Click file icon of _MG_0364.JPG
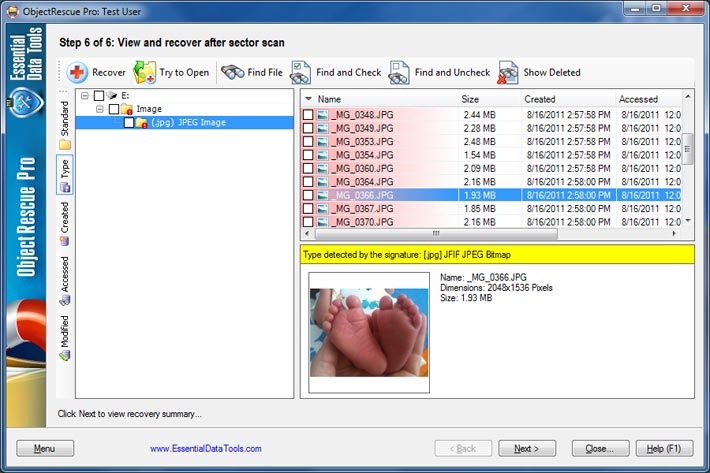The image size is (710, 473). [x=322, y=182]
